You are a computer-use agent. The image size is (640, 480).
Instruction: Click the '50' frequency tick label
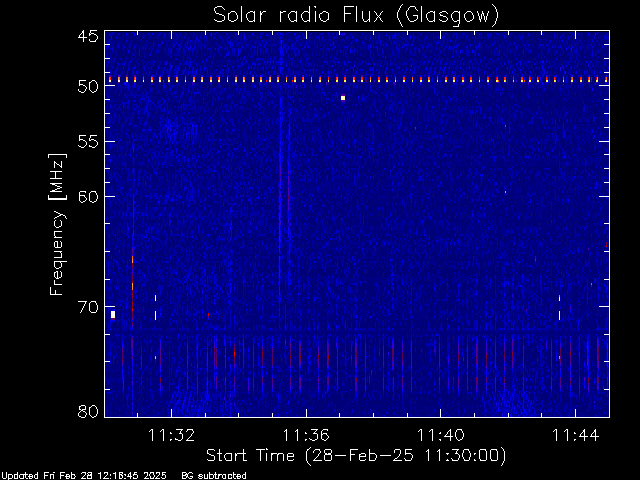[x=88, y=87]
